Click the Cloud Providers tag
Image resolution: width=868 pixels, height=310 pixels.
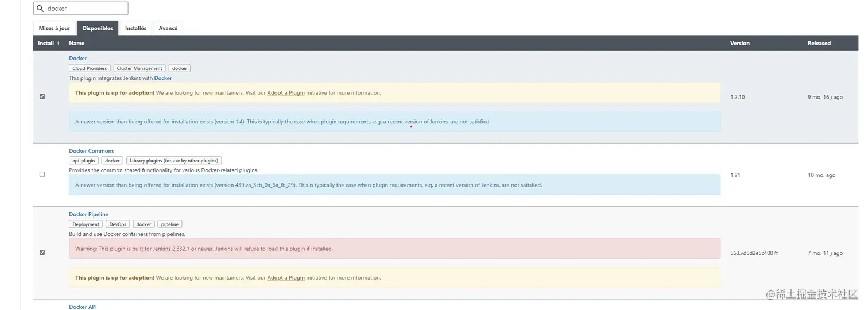[90, 68]
